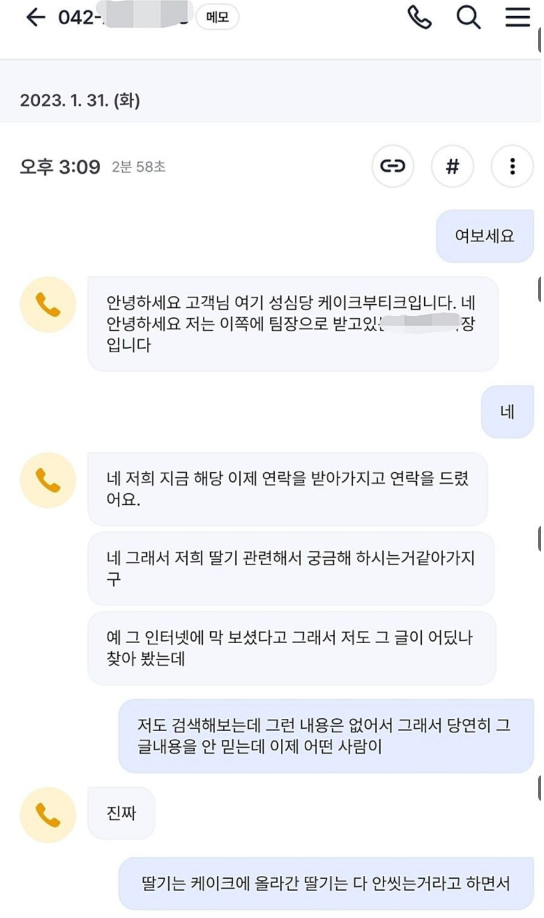Select the 인터넷에 막 보셨다고 message bubble

click(292, 648)
